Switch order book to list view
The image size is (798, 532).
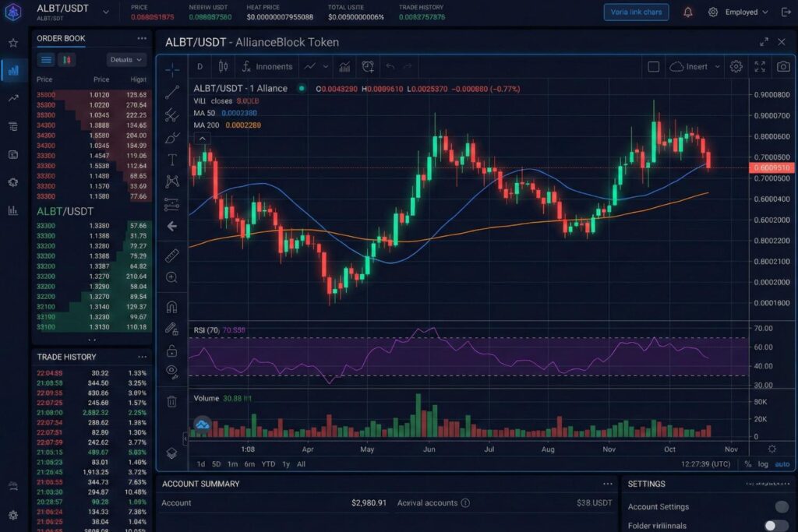pos(46,60)
